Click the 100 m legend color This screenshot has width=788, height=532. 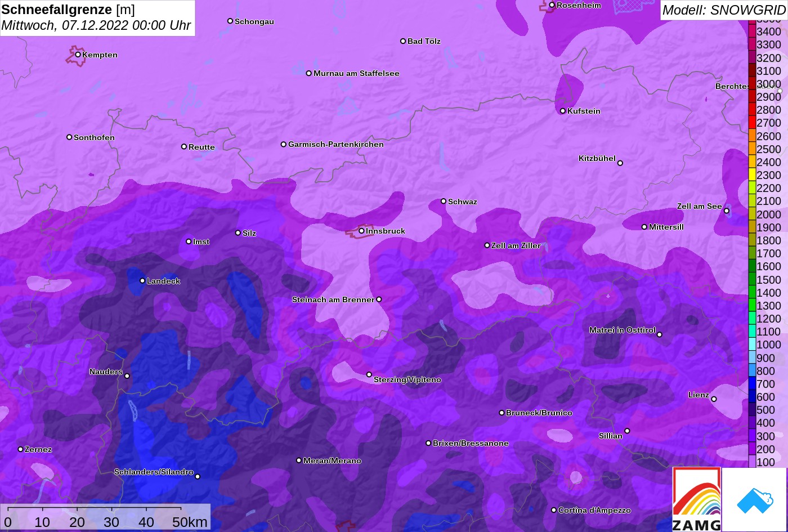pos(752,461)
